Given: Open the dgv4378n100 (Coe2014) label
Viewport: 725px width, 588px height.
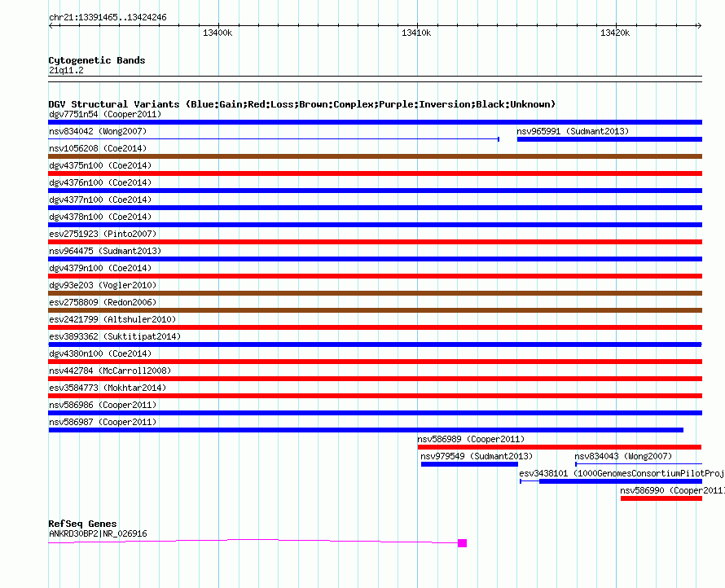Looking at the screenshot, I should tap(100, 217).
